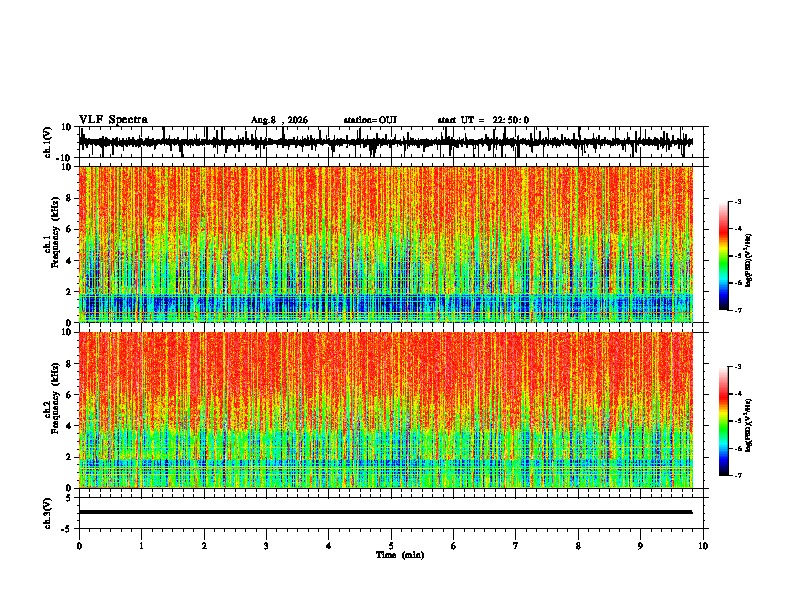Click time axis tick label 7
The width and height of the screenshot is (792, 612).
click(x=516, y=546)
